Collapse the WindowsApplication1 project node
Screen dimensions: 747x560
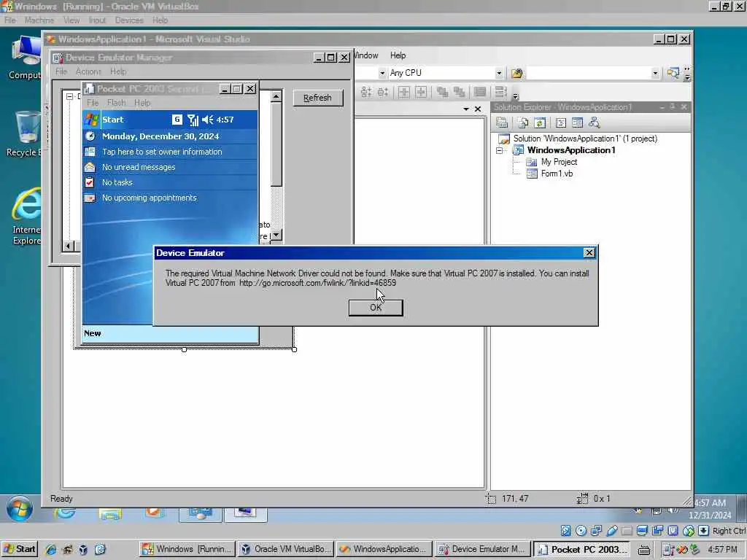click(x=499, y=150)
